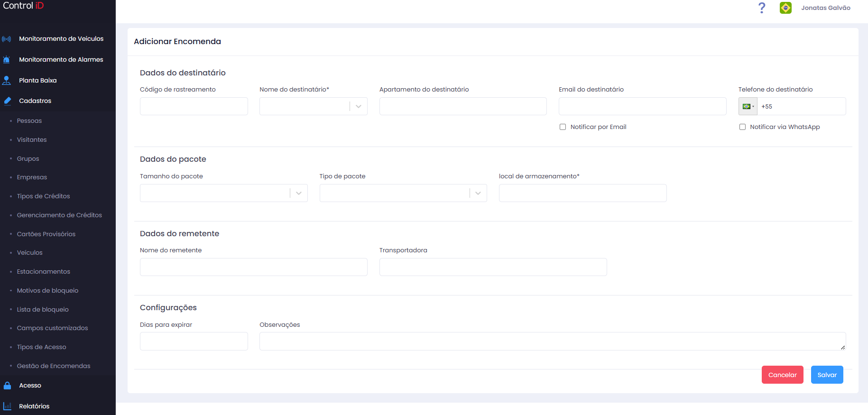Open Lista de bloqueio submenu
This screenshot has width=868, height=415.
pos(43,310)
